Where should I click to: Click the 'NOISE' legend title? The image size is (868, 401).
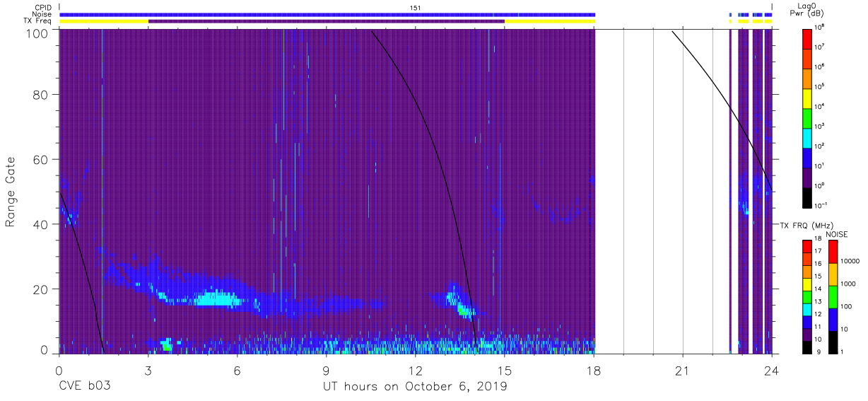838,234
